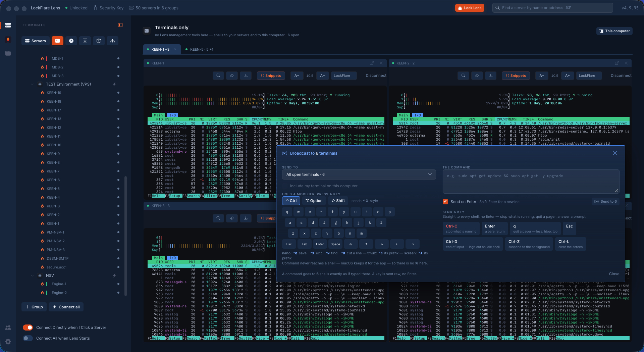Collapse the NSV server group
The image size is (644, 352).
tap(33, 275)
